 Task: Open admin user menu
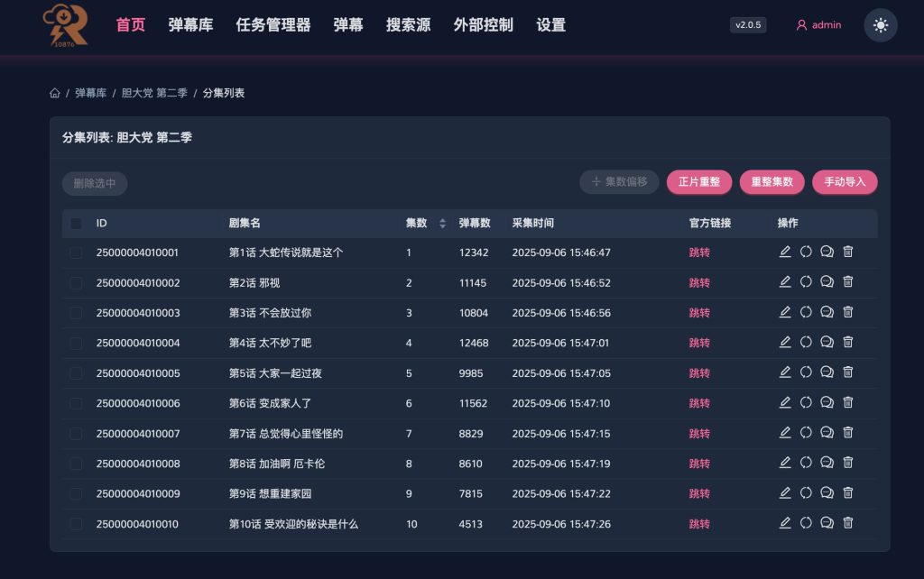[x=818, y=25]
